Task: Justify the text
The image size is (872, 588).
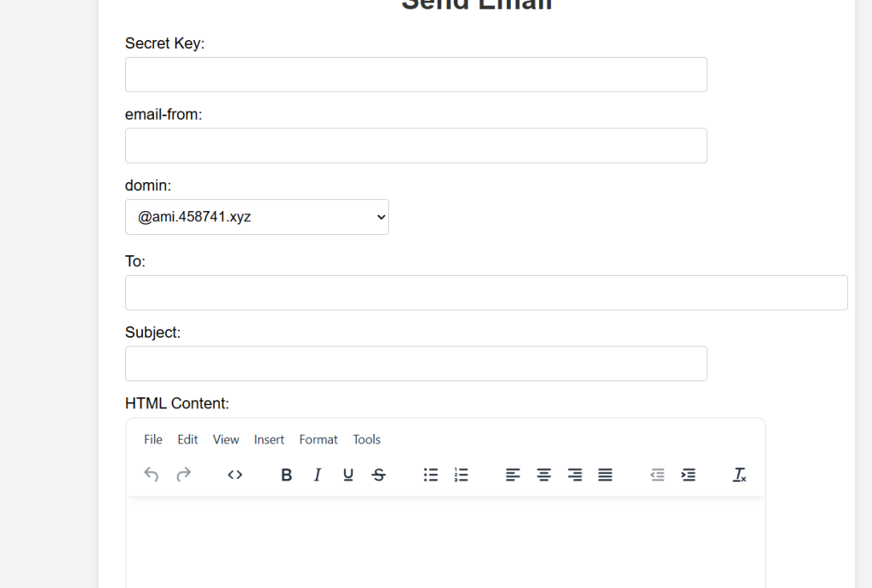Action: pos(605,475)
